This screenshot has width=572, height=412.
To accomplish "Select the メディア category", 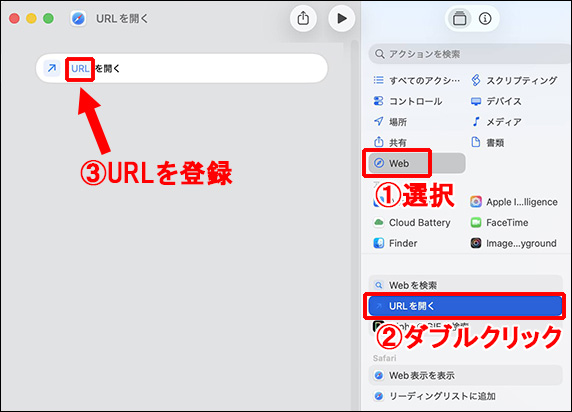I will pyautogui.click(x=496, y=122).
